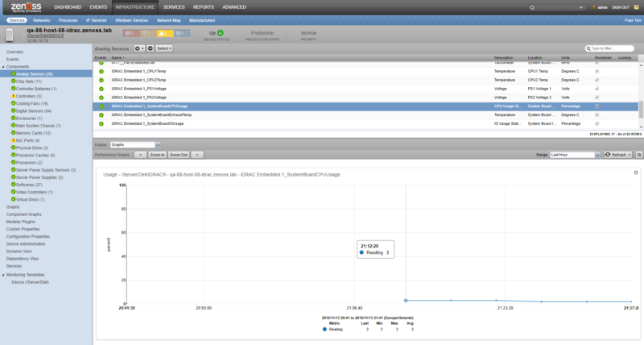Click the orange error events rainbow icon

pyautogui.click(x=148, y=33)
